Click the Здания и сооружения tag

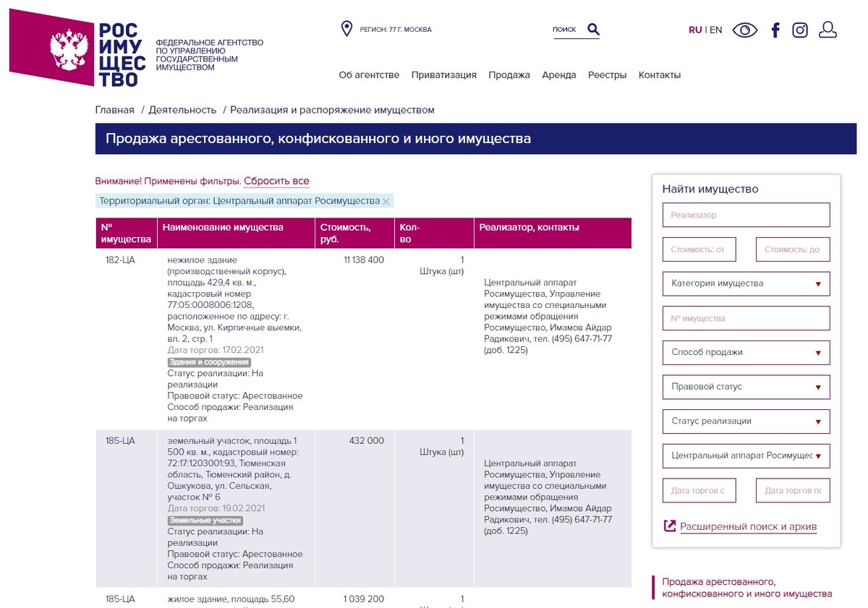209,362
